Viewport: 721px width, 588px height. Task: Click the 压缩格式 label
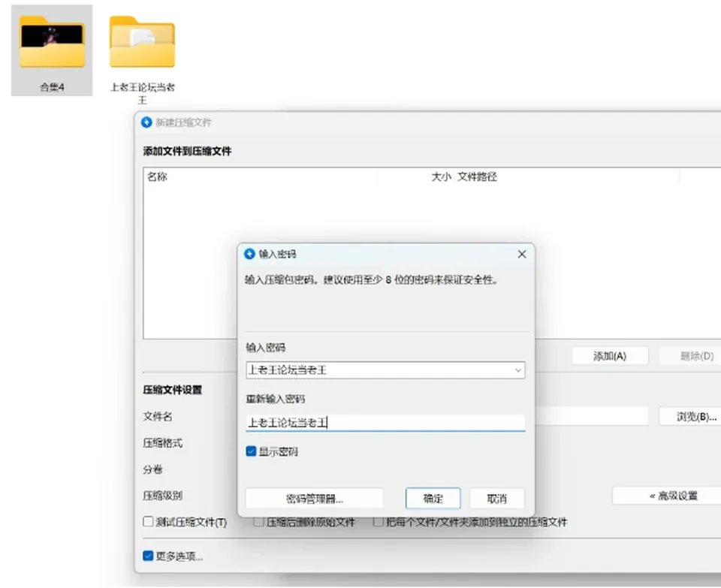tap(162, 443)
